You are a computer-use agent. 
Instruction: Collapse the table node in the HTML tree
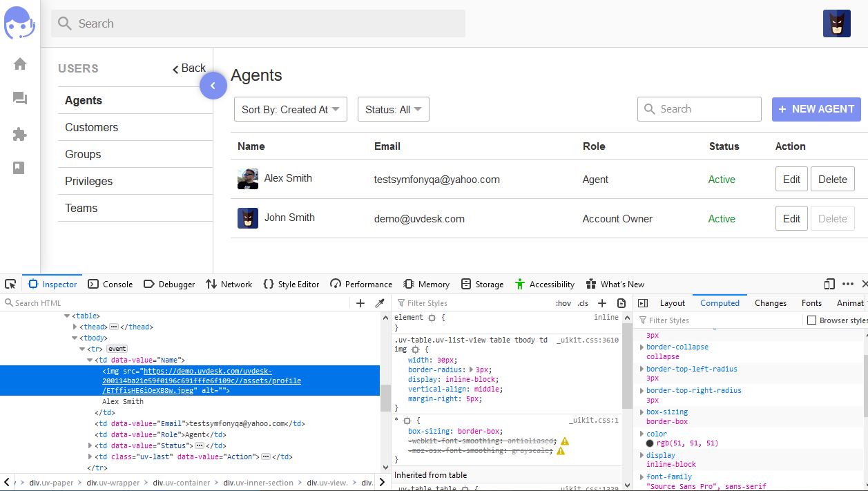(68, 316)
